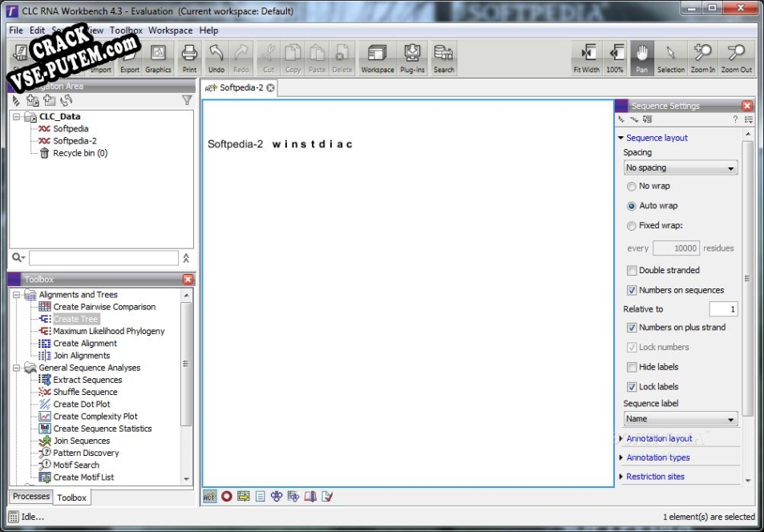This screenshot has width=764, height=532.
Task: Click the help question mark in Sequence Settings
Action: (x=735, y=119)
